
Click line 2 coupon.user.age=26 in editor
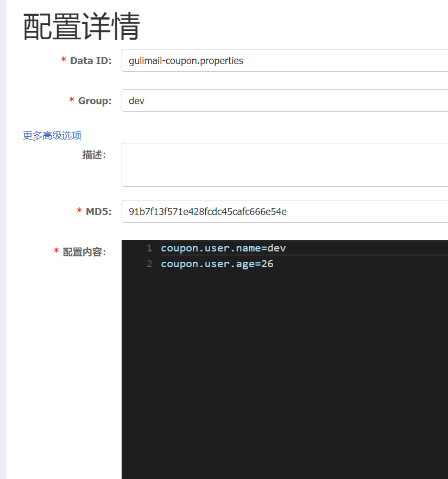217,264
